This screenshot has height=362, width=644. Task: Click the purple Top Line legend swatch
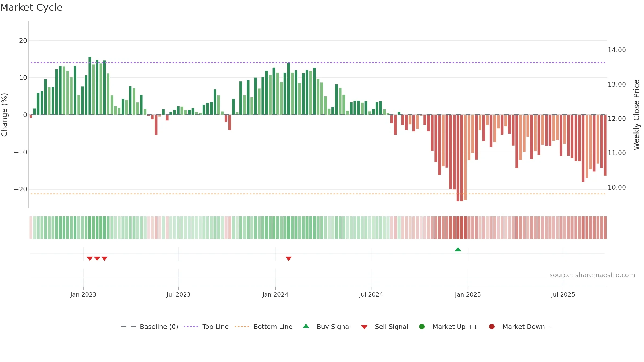191,327
